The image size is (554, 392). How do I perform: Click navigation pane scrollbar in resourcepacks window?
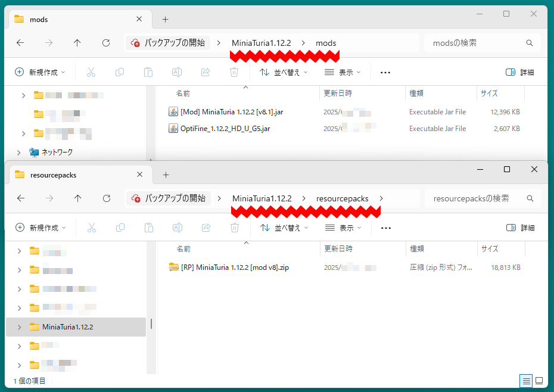[x=151, y=323]
